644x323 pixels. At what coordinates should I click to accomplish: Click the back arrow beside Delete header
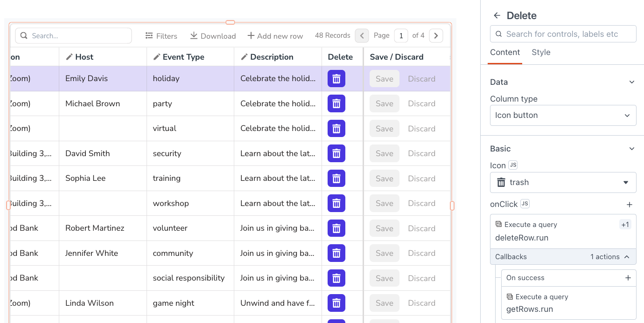[x=497, y=15]
